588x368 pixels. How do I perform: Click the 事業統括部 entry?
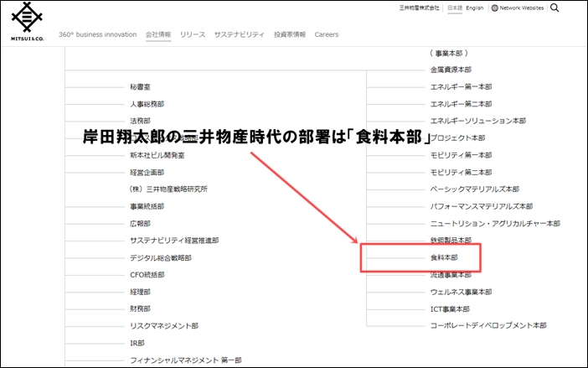147,206
